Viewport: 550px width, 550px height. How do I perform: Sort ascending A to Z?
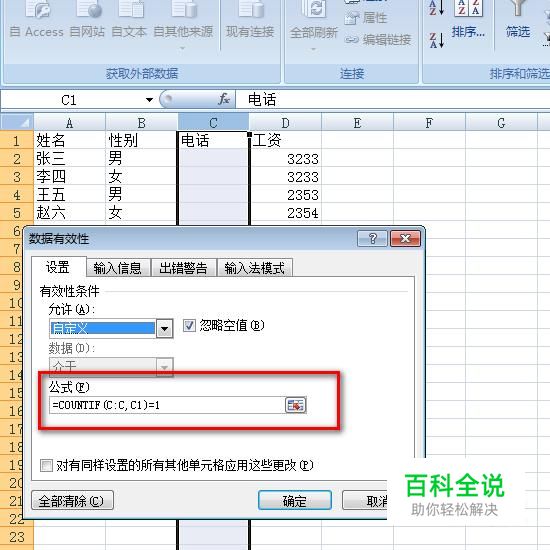pos(436,8)
